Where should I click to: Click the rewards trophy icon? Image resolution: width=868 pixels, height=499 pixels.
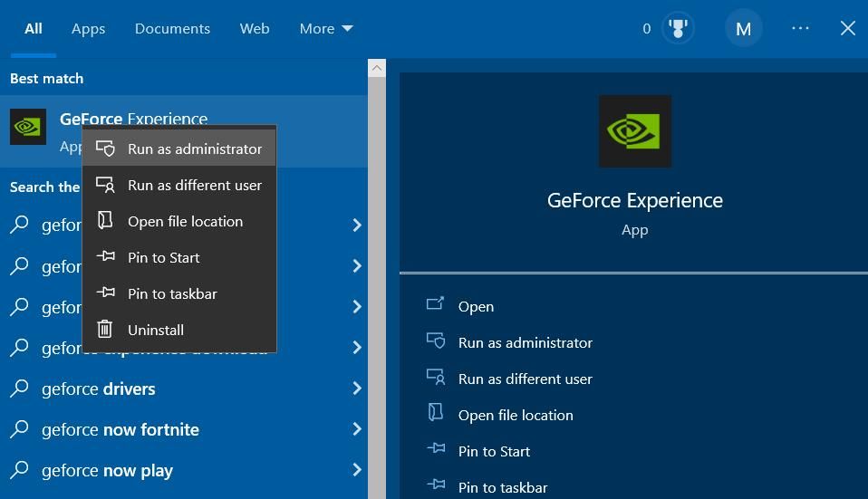tap(678, 28)
